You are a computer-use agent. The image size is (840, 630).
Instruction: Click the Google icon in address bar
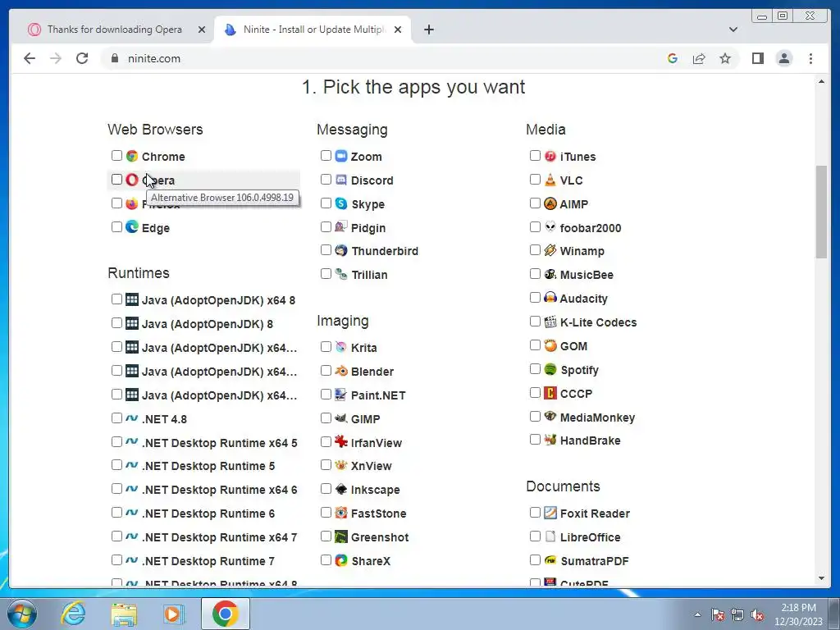pyautogui.click(x=673, y=58)
